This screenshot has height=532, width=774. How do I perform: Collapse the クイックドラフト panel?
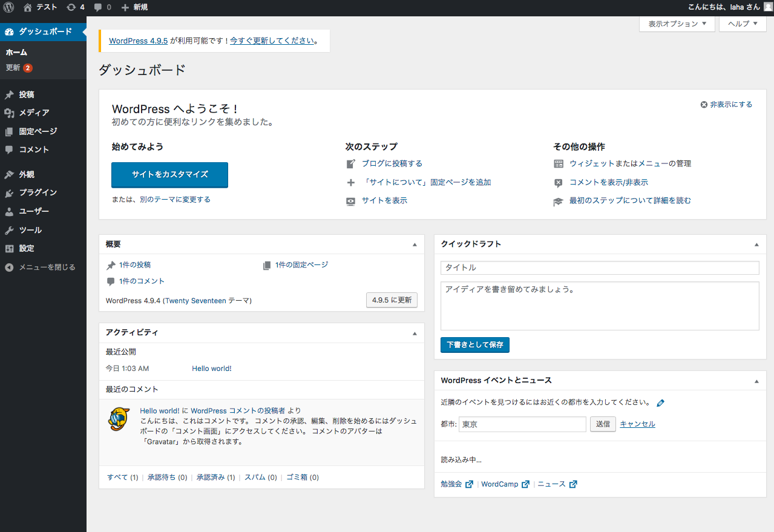(x=756, y=245)
